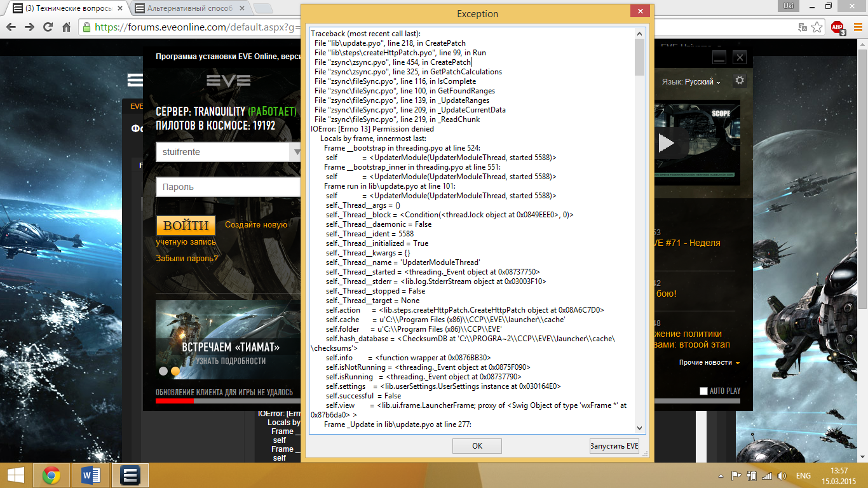Open the Windows Start button

16,475
